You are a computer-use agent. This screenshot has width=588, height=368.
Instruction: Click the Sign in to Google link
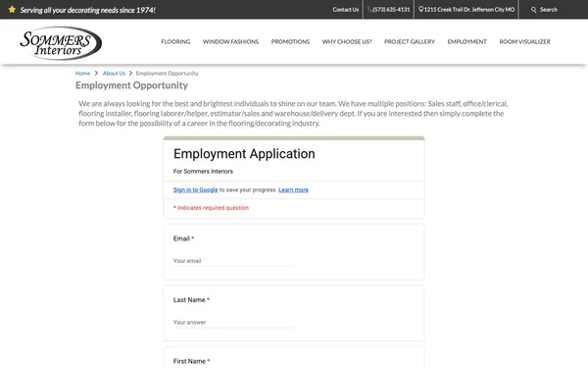(x=195, y=190)
